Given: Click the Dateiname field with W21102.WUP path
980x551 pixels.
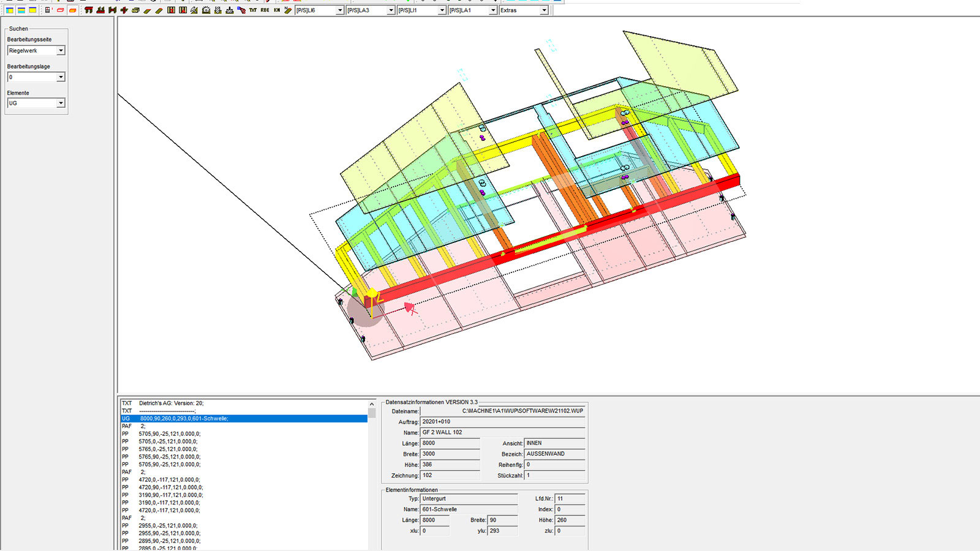Looking at the screenshot, I should [502, 411].
